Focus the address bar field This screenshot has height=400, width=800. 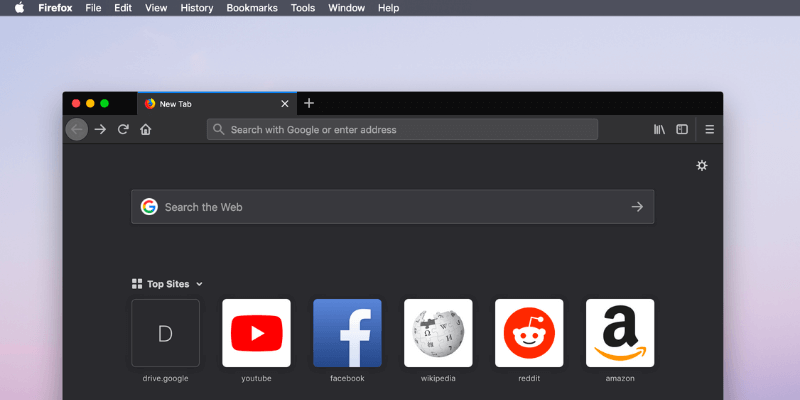402,130
